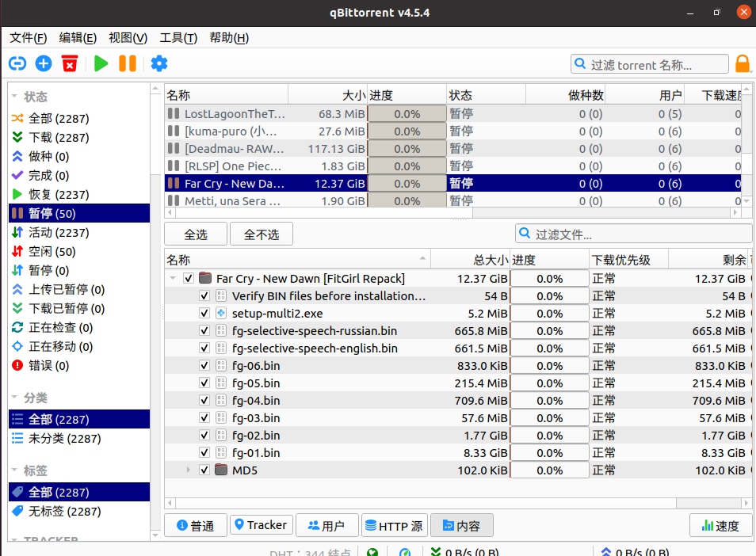Open the 工具(T) menu
This screenshot has height=556, width=756.
tap(178, 37)
